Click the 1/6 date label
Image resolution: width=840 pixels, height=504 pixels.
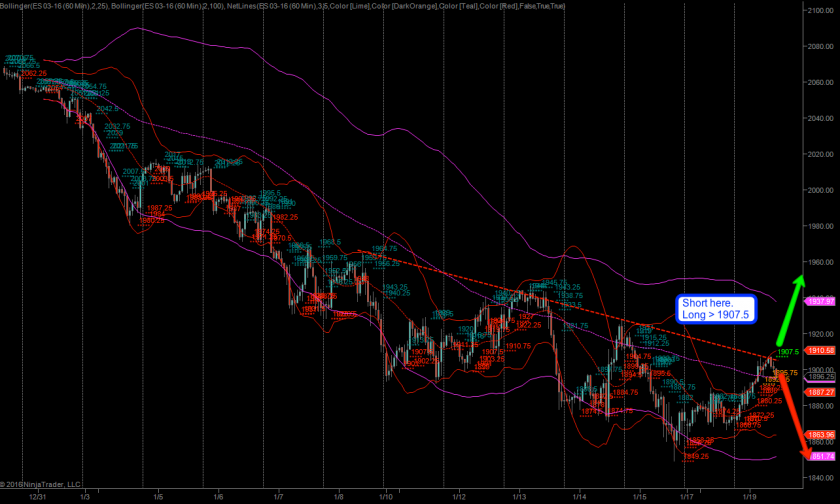218,497
